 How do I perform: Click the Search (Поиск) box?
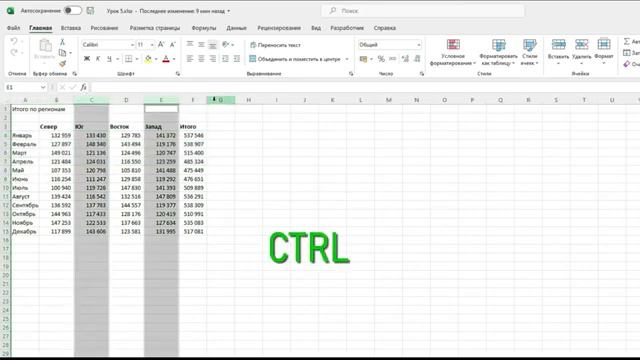[x=423, y=11]
